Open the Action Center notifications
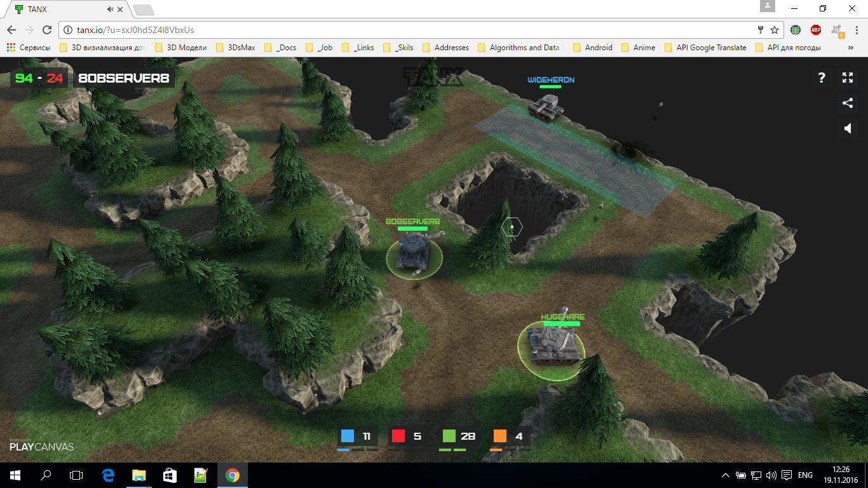Image resolution: width=868 pixels, height=488 pixels. coord(787,475)
